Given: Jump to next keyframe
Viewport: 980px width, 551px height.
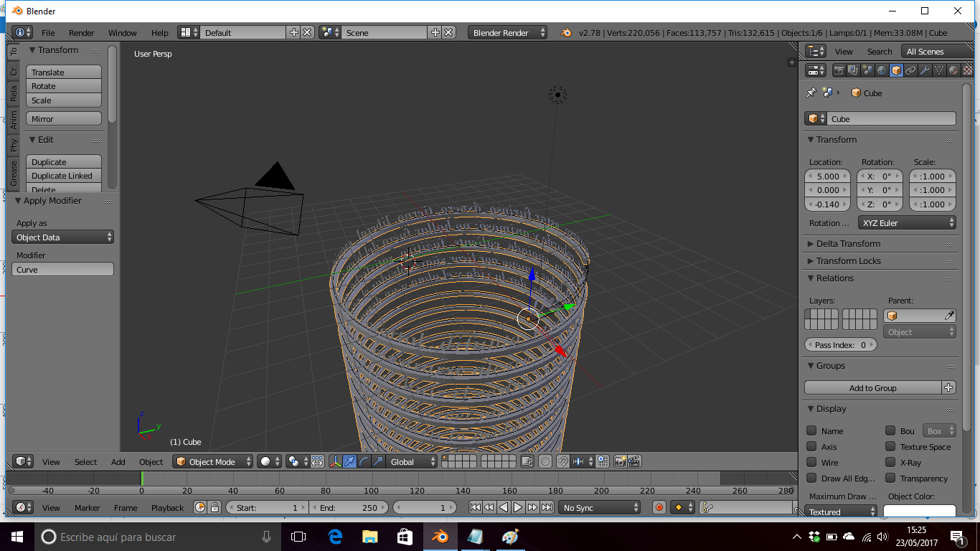Looking at the screenshot, I should tap(532, 507).
